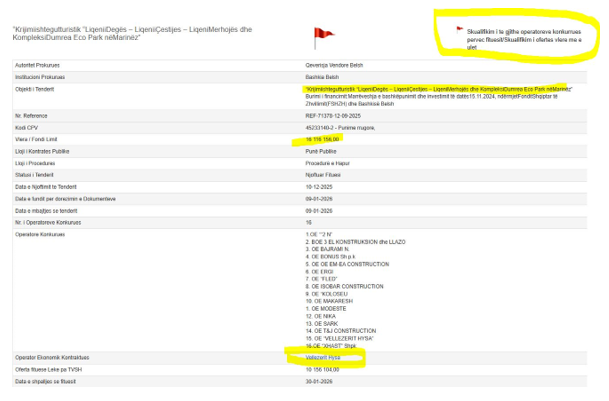Click the Qeverisja Vendore Belsh value
Viewport: 609px width, 401px height.
335,64
